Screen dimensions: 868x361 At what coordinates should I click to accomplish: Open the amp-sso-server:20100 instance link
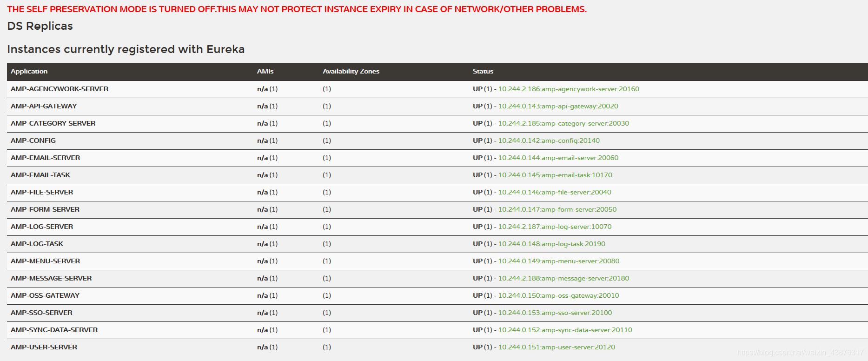point(555,313)
